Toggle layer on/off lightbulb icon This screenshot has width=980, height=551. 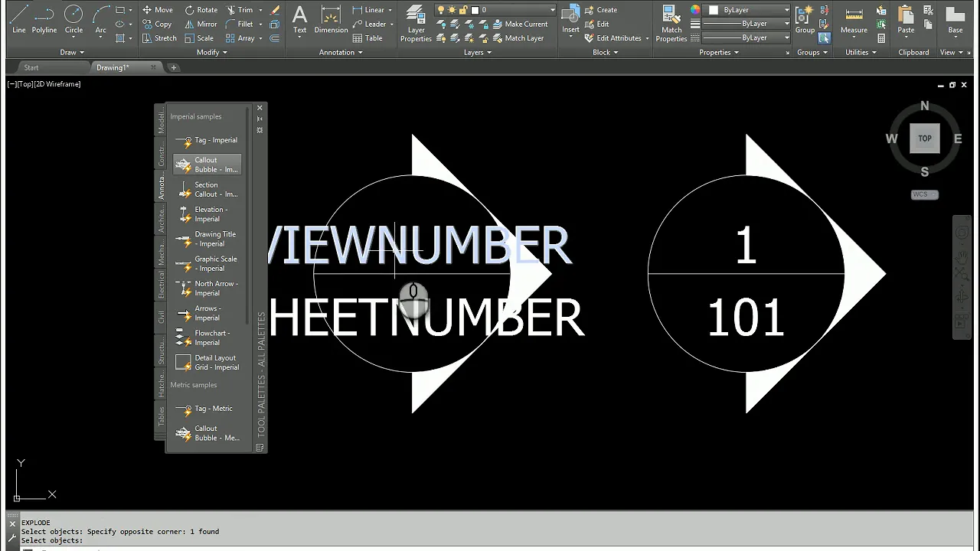[x=441, y=10]
